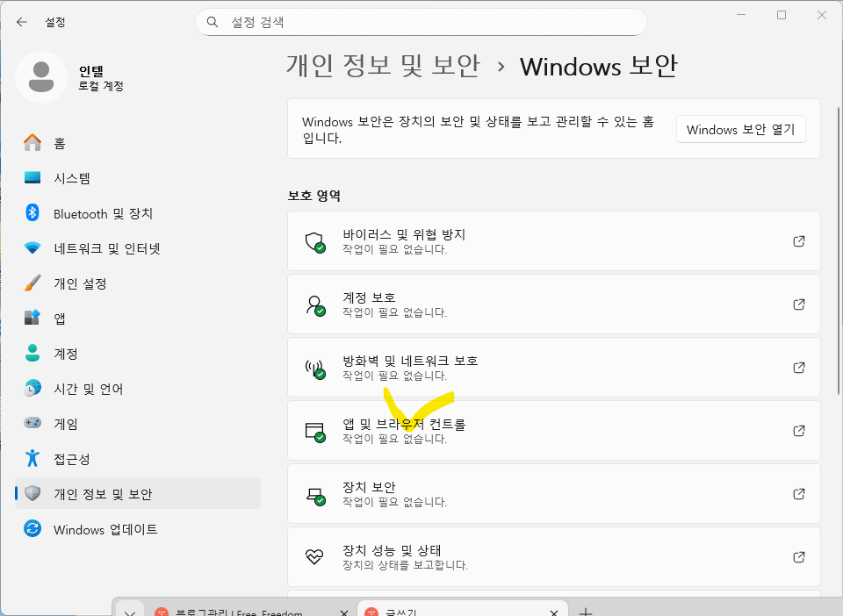Select the 네트워크 및 인터넷 Wi-Fi icon
The width and height of the screenshot is (843, 616).
pos(32,248)
